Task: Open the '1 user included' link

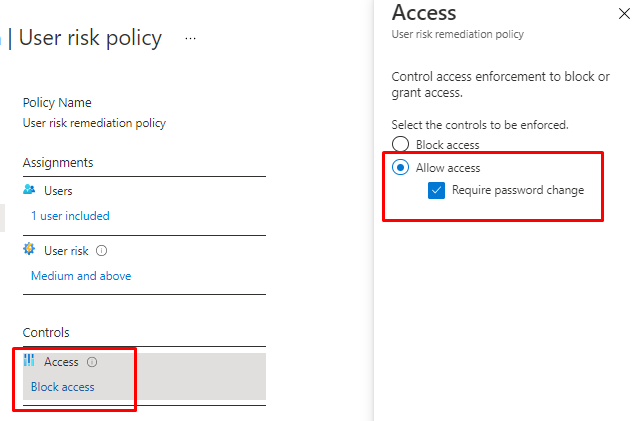Action: tap(70, 216)
